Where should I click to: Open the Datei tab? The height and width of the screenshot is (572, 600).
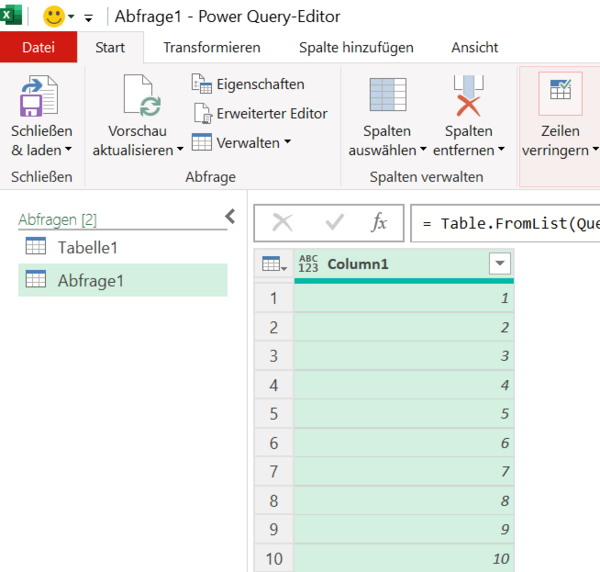[38, 47]
